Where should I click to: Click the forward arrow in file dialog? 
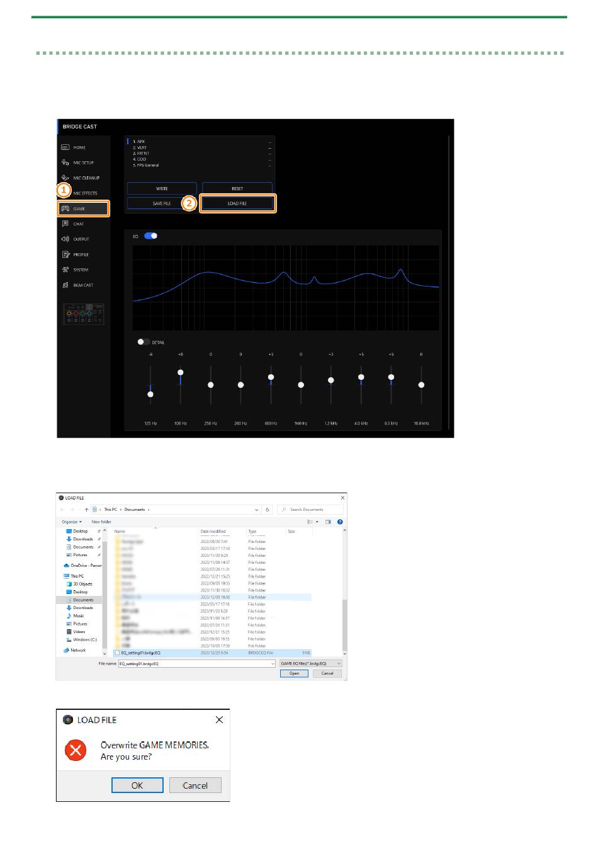(x=71, y=510)
